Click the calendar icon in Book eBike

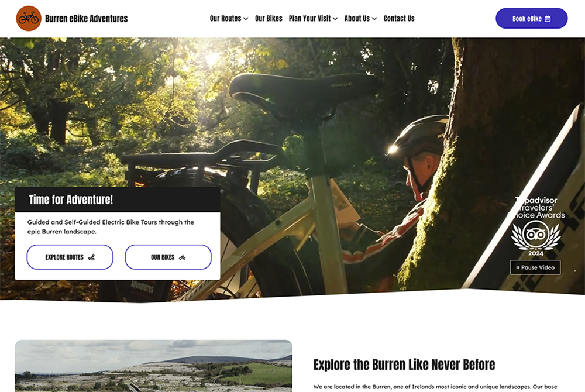coord(548,19)
